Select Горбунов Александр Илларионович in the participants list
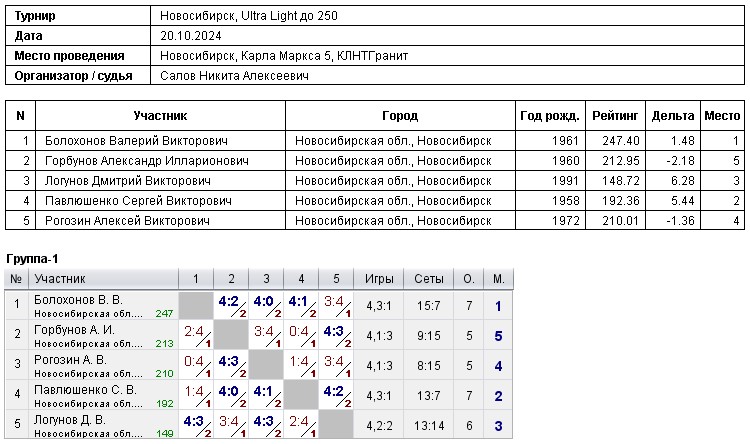 (147, 161)
